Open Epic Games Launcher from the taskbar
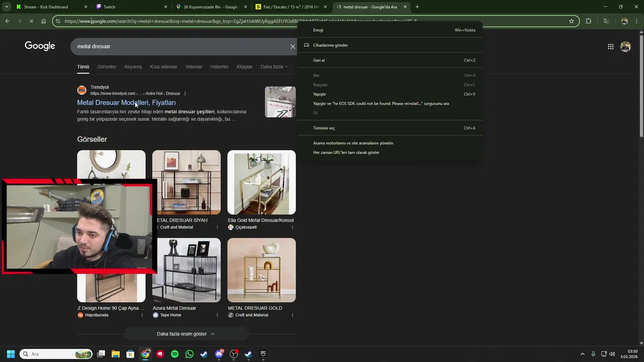 point(263,354)
